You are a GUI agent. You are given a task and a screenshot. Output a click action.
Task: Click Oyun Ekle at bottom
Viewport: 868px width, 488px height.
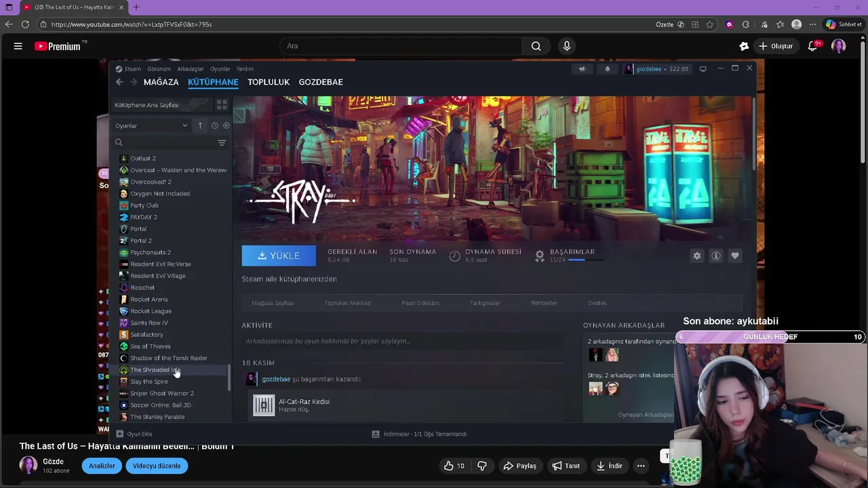134,434
